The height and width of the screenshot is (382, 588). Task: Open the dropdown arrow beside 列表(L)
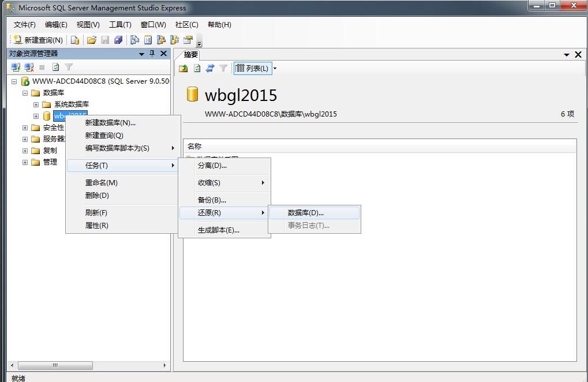tap(275, 68)
